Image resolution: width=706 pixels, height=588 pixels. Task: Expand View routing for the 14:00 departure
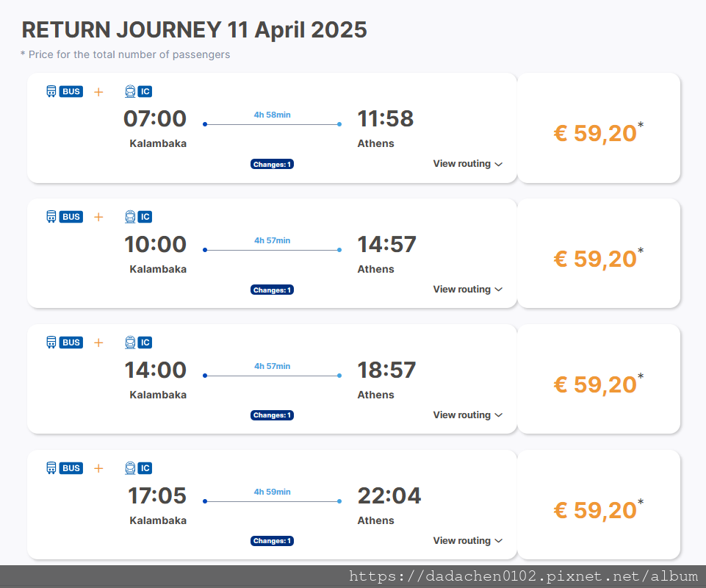tap(467, 415)
